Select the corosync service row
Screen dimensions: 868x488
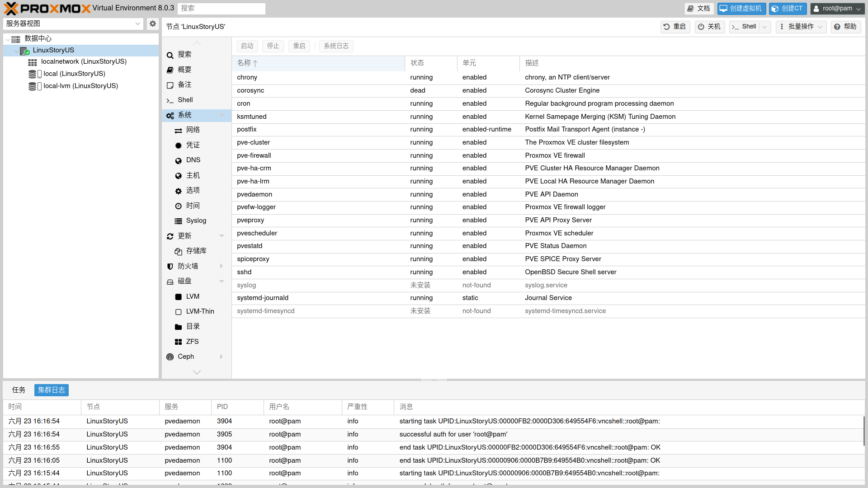click(x=548, y=91)
